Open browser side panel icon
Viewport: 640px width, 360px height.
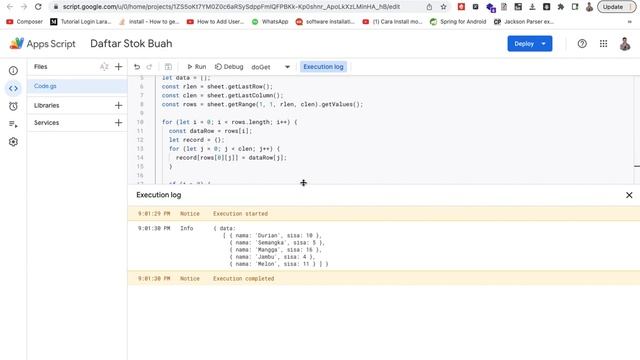575,7
